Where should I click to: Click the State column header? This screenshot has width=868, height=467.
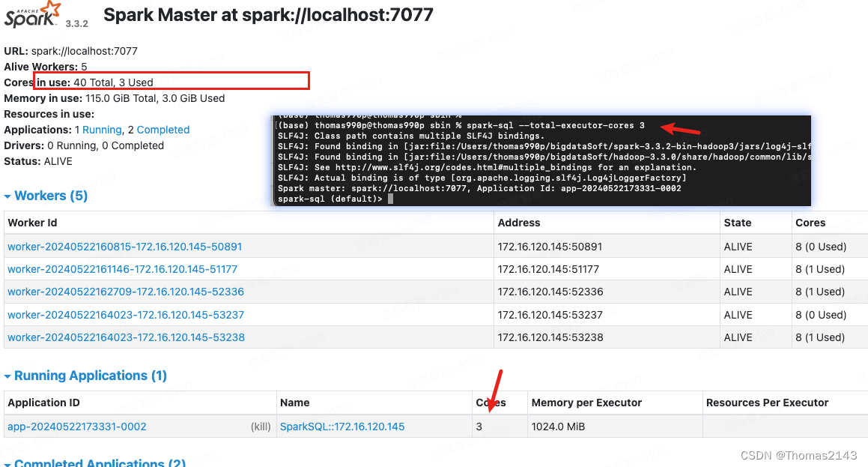pyautogui.click(x=738, y=223)
